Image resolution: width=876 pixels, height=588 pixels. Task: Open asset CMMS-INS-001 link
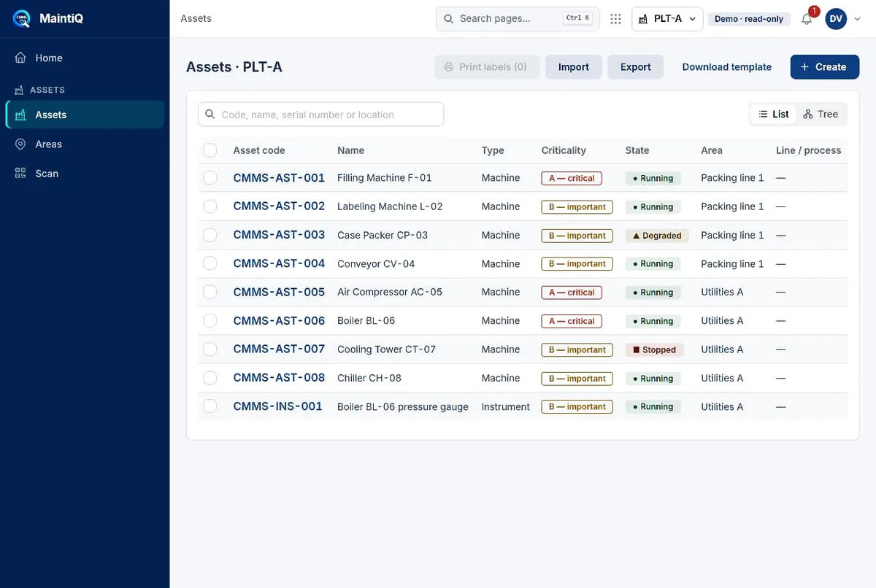(277, 406)
